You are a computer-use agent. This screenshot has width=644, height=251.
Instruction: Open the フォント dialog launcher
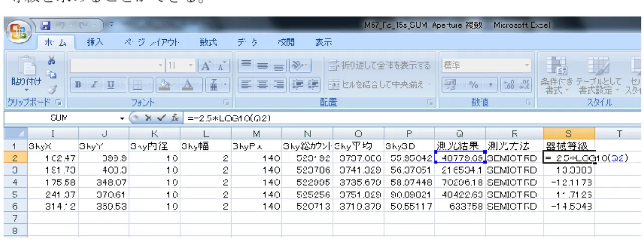pos(226,103)
